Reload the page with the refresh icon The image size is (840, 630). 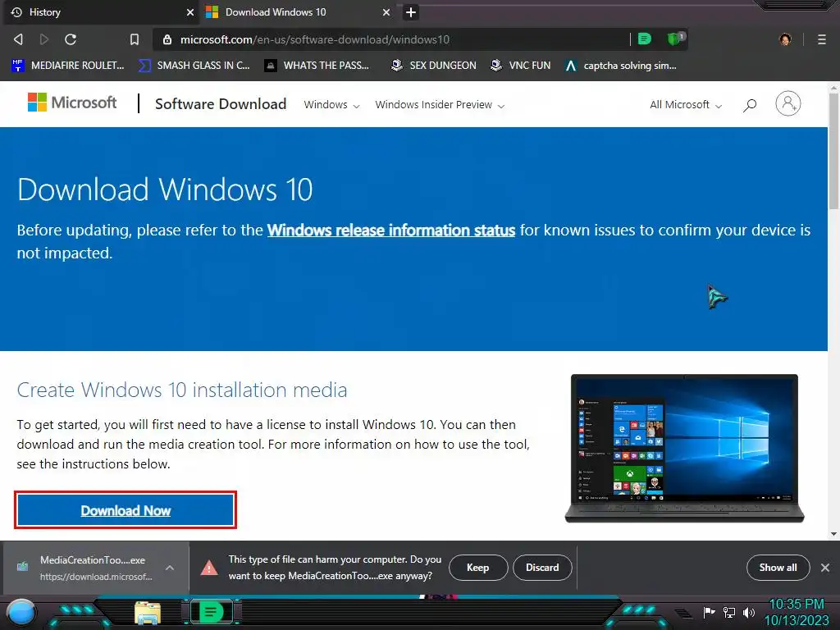coord(71,39)
